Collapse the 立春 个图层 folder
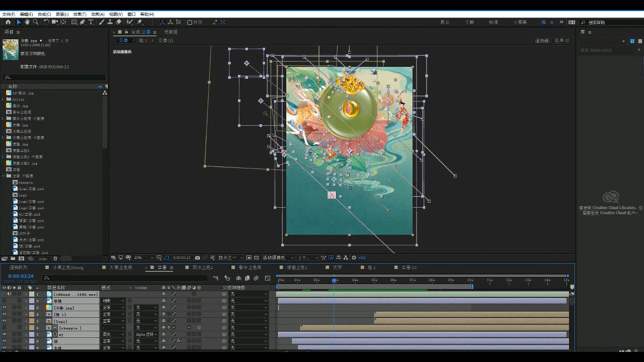 [3, 176]
